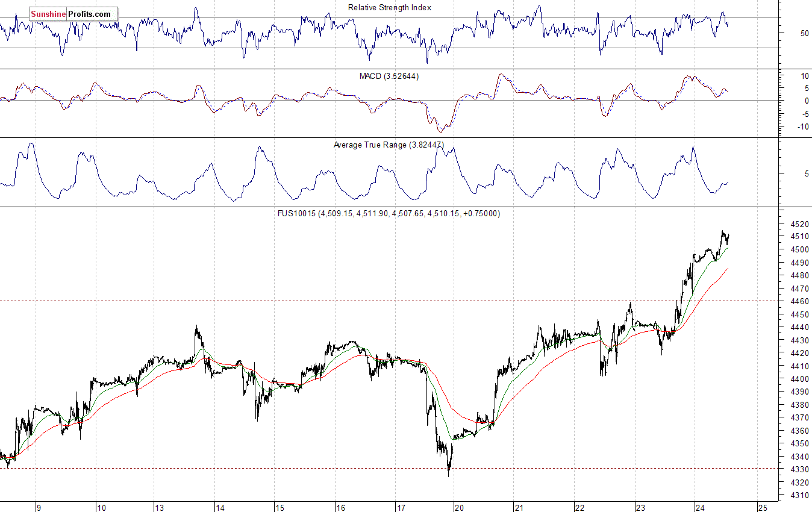The height and width of the screenshot is (512, 812).
Task: Click date label 24 on time axis
Action: [701, 507]
